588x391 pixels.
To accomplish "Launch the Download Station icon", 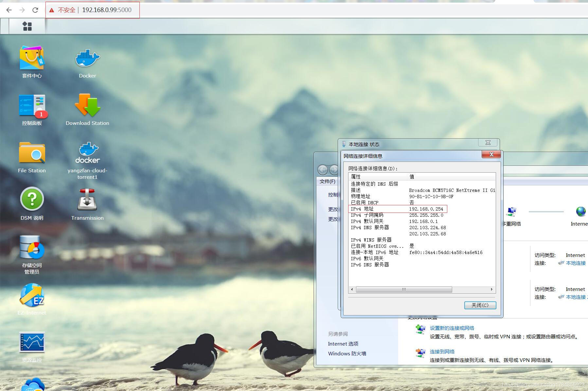I will click(87, 106).
